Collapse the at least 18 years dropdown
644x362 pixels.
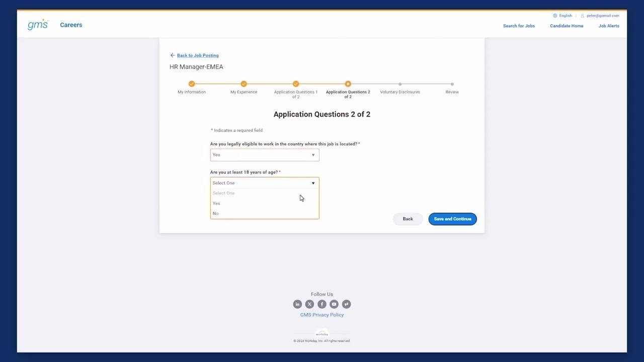[265, 183]
